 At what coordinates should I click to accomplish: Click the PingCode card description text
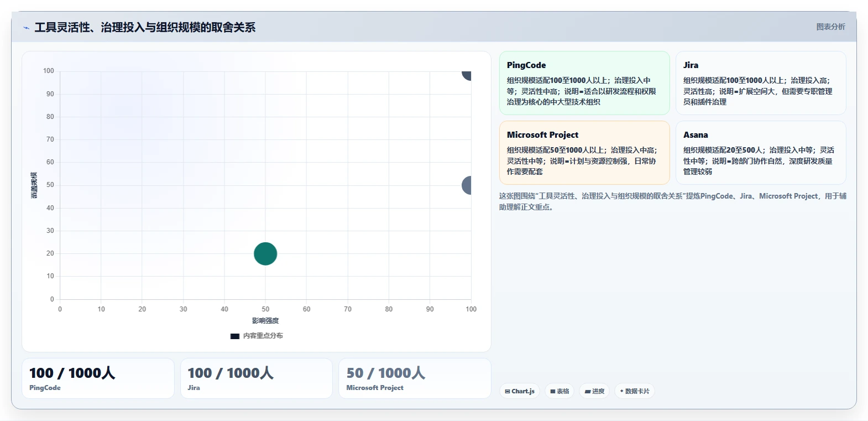[582, 91]
